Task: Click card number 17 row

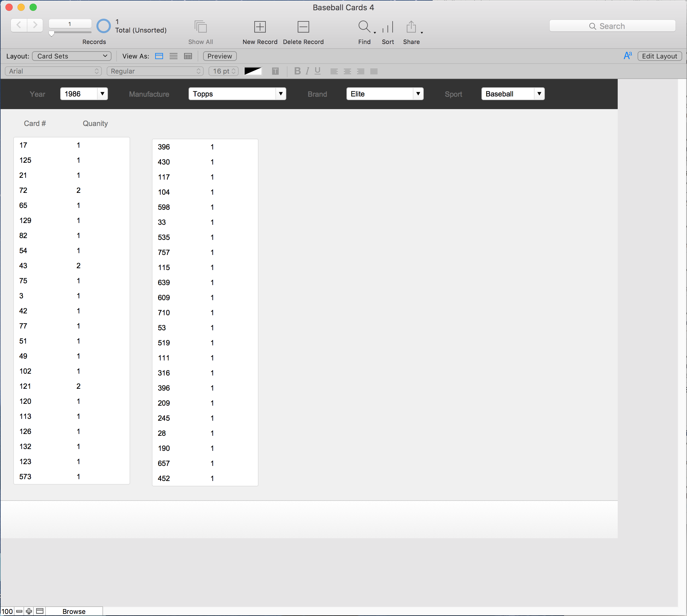Action: (72, 145)
